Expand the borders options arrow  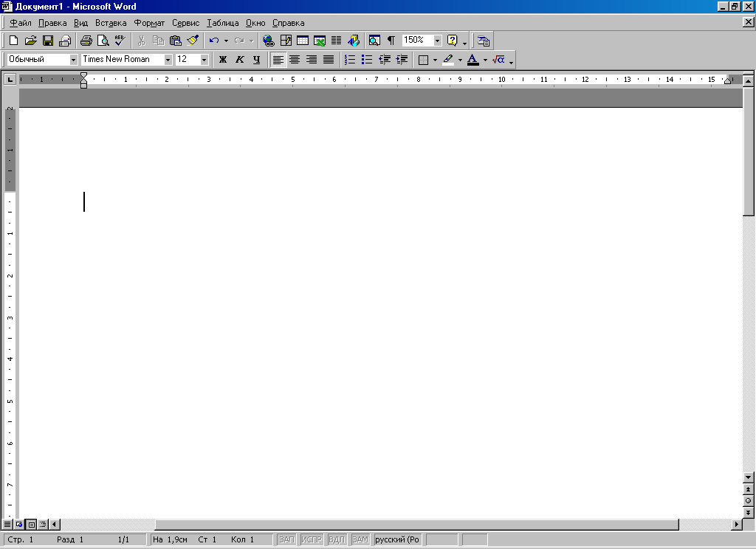click(435, 59)
